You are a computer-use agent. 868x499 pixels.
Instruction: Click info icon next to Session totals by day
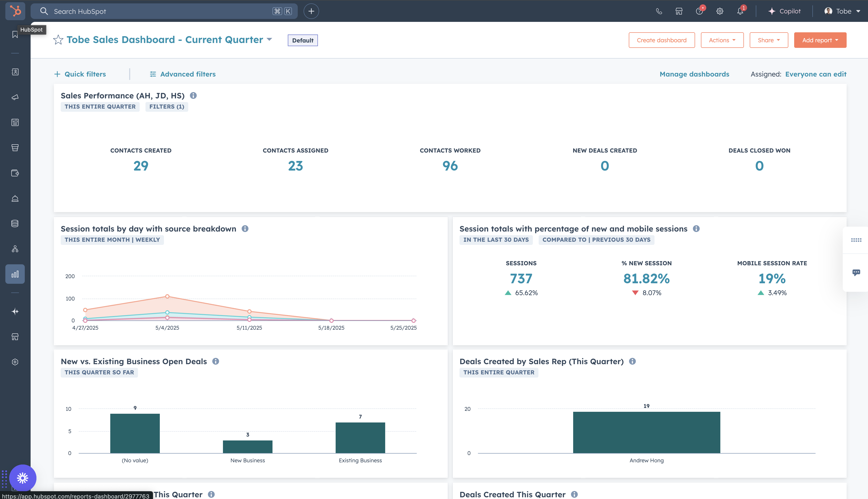tap(245, 229)
